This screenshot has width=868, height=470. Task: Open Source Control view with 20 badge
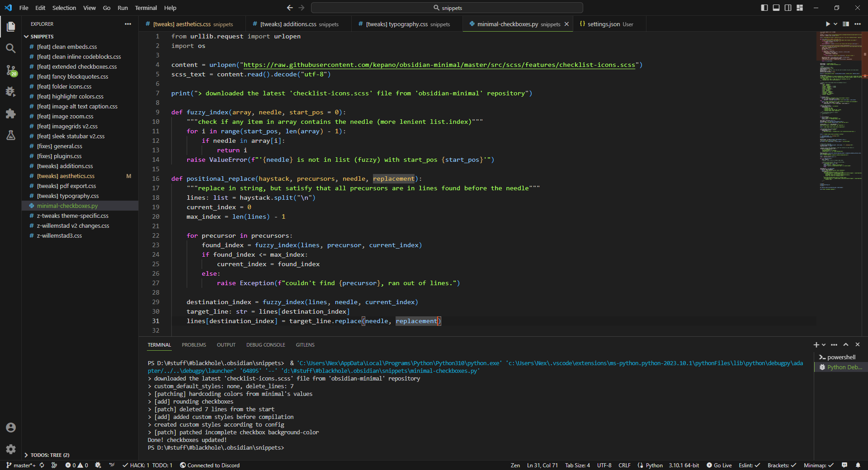click(11, 70)
